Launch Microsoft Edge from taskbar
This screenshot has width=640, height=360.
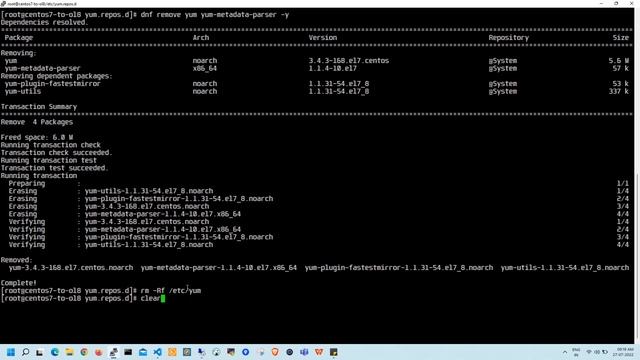pos(55,352)
